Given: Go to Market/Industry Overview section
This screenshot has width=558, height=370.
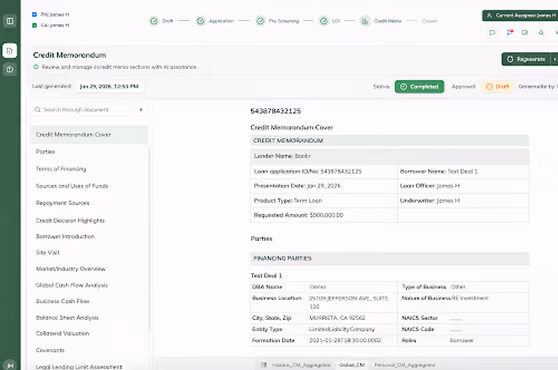Looking at the screenshot, I should pos(70,269).
